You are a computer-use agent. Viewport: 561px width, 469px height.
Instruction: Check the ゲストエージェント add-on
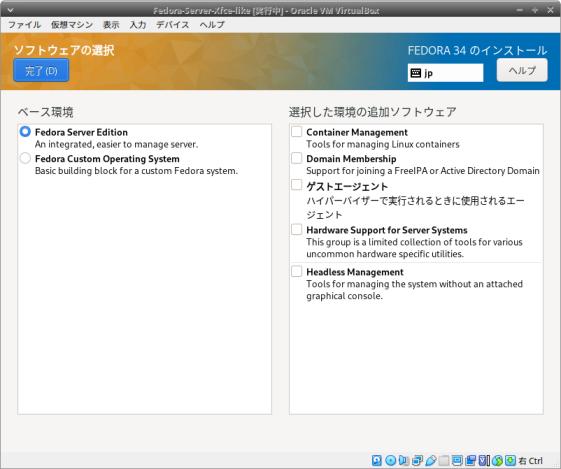click(296, 185)
